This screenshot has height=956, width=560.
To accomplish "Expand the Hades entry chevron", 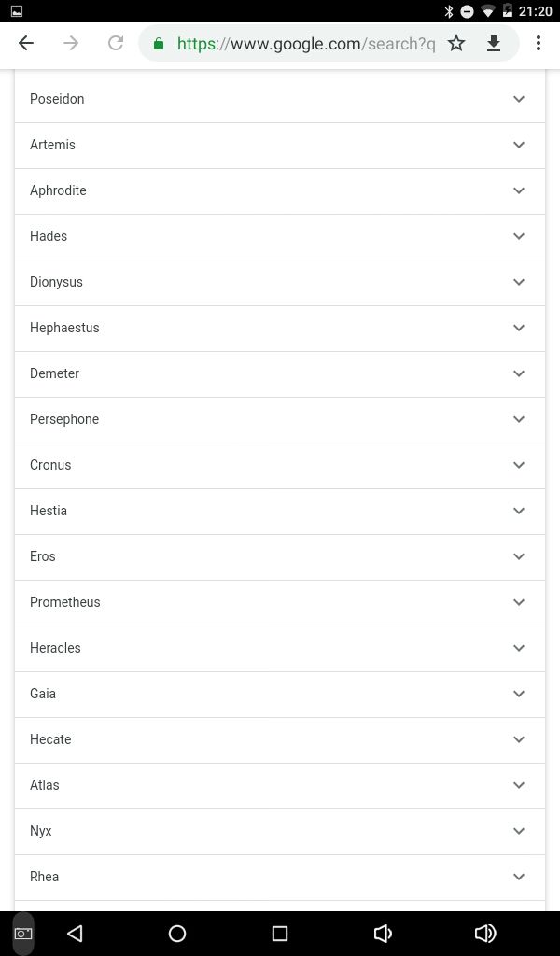I will (x=519, y=236).
